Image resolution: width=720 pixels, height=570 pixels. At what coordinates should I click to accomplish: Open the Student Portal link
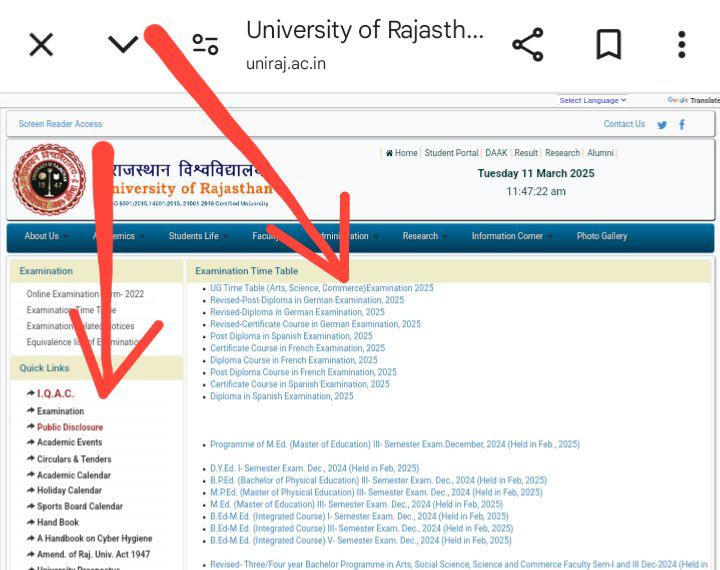(451, 153)
